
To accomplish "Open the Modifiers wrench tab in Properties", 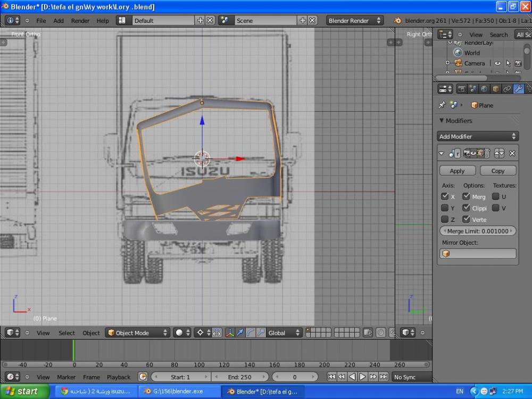I will point(518,89).
